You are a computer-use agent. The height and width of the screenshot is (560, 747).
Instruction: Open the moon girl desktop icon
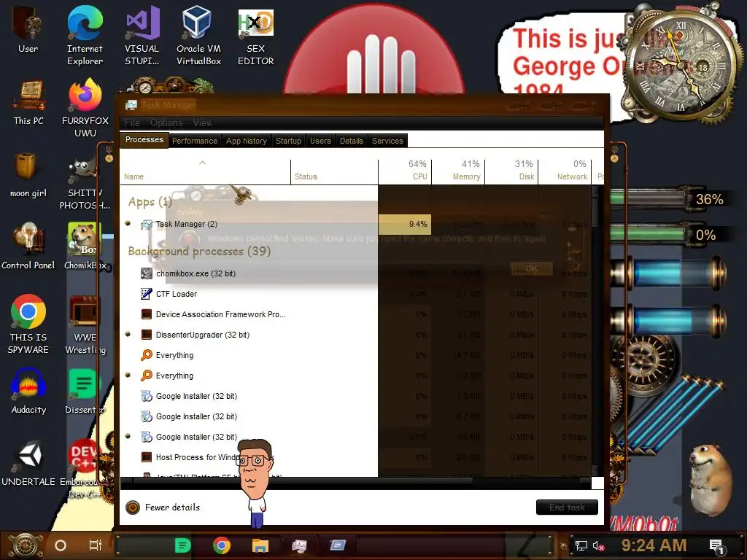click(28, 174)
